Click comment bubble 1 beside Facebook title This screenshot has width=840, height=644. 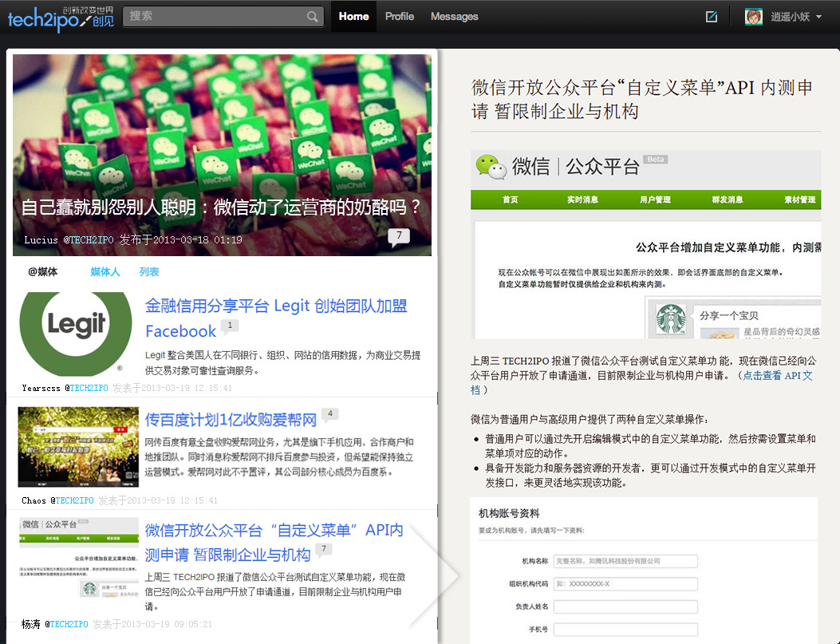(230, 326)
